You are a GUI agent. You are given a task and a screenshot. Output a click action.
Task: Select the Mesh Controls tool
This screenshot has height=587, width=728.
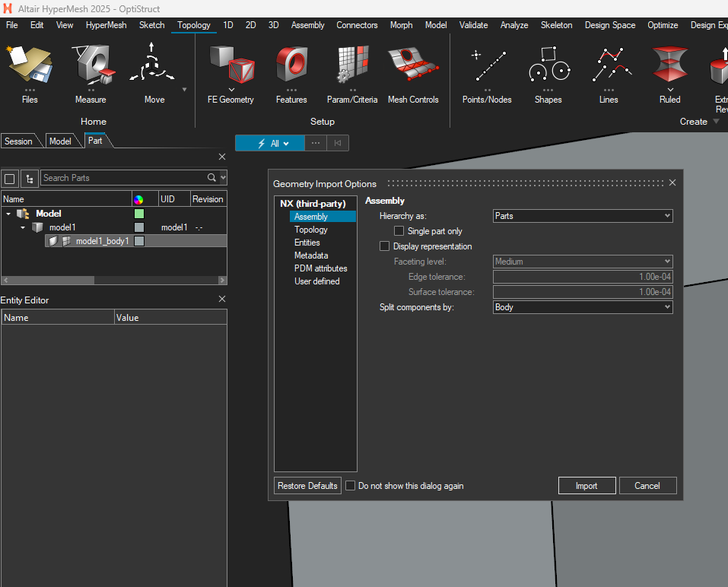pyautogui.click(x=413, y=66)
